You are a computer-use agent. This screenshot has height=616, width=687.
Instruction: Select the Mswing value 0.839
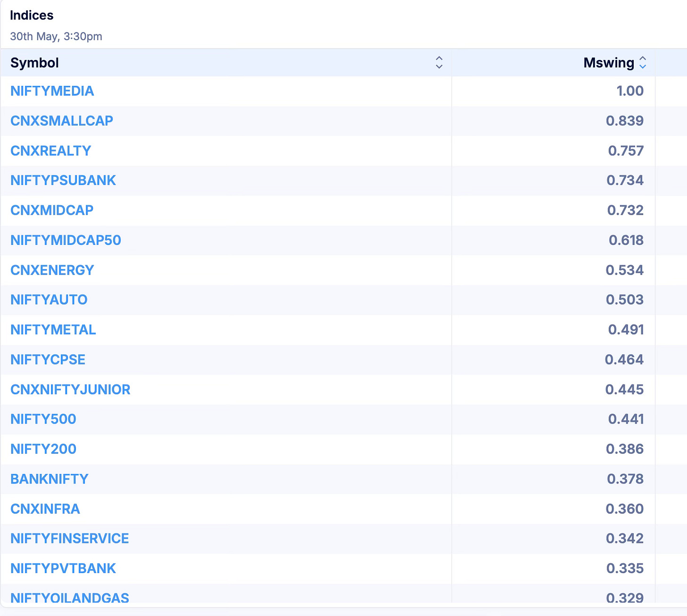(625, 121)
